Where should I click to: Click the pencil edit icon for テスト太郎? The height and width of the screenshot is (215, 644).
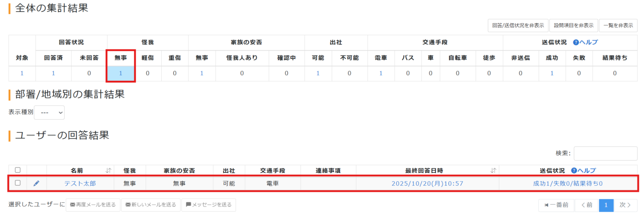[36, 183]
